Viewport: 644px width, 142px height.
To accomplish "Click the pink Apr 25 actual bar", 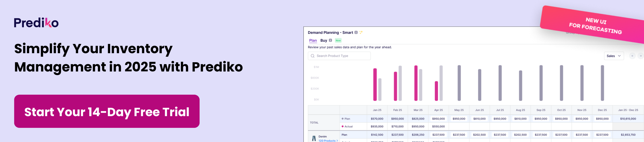I will coord(436,91).
